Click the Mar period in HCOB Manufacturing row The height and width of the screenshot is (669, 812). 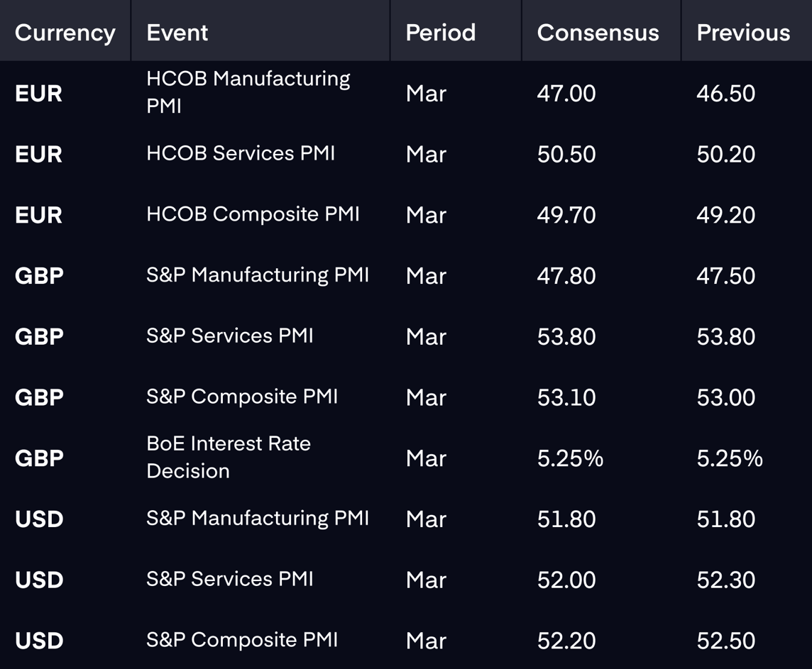(426, 94)
